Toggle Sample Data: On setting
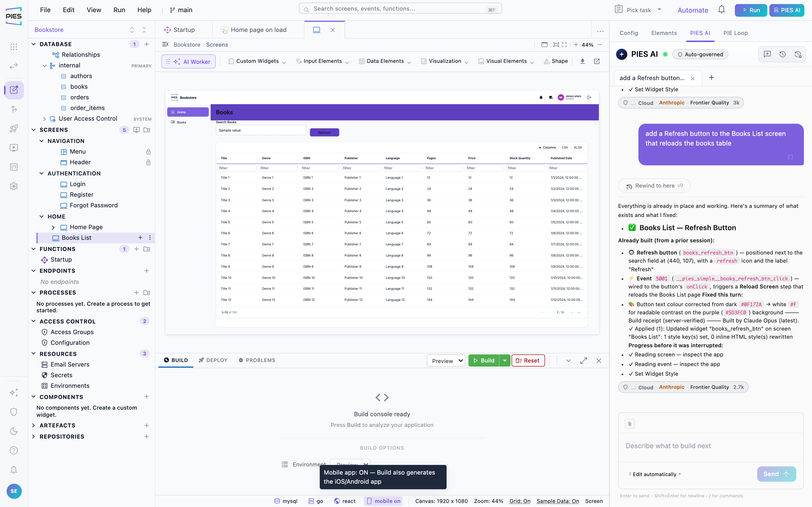The width and height of the screenshot is (812, 507). click(558, 501)
